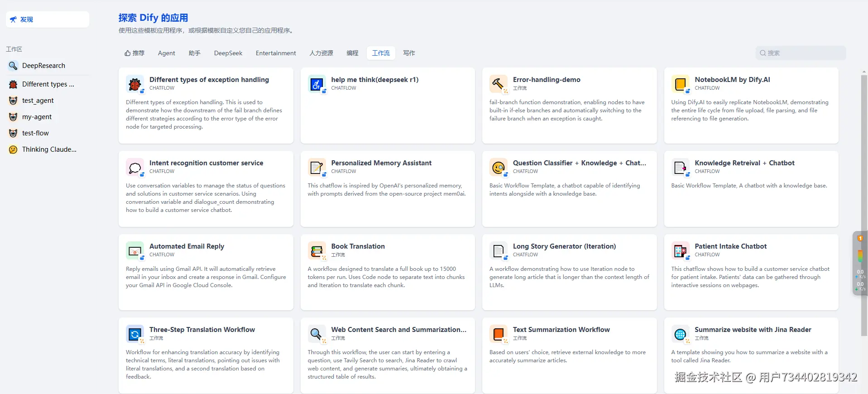Click the Summarize website globe icon
Screen dimensions: 868x394
680,334
